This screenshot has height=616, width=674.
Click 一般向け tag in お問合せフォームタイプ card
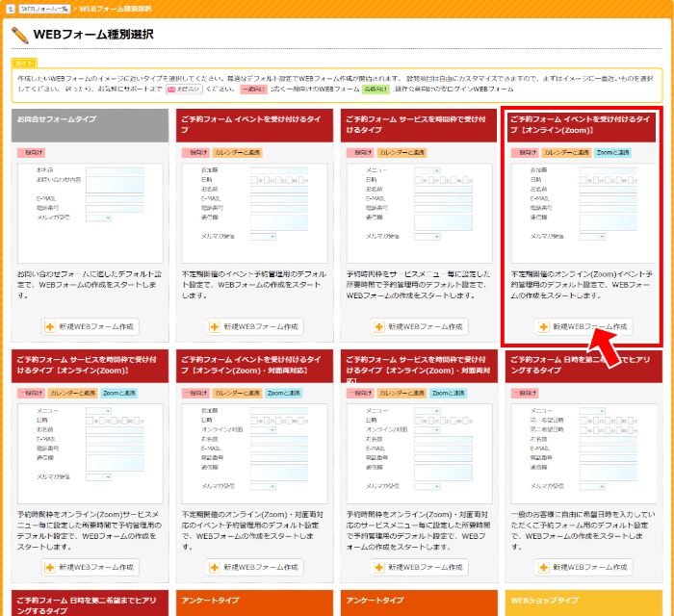coord(32,152)
